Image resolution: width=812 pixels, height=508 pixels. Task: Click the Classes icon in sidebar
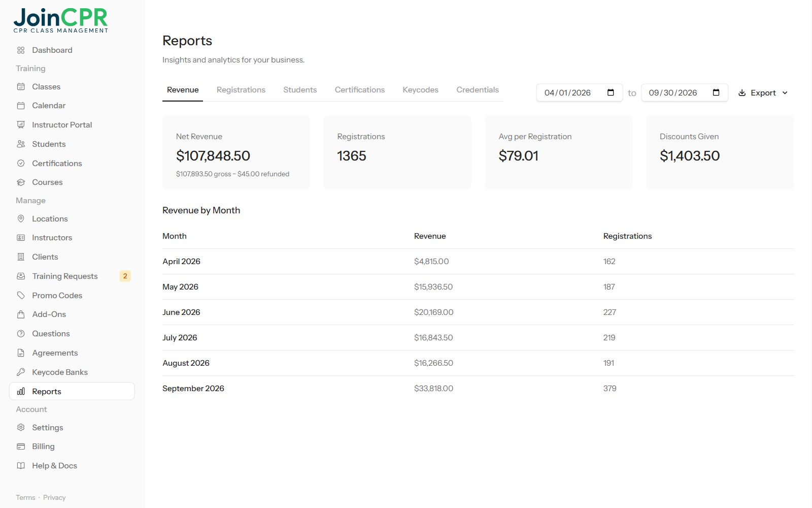pos(21,87)
